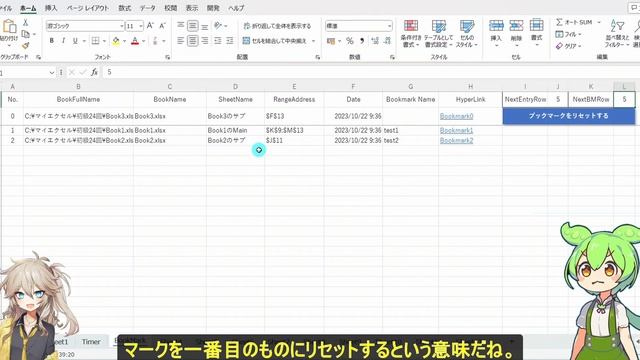Decrease font size with smaller A icon
Screen dimensions: 640x360
(162, 26)
